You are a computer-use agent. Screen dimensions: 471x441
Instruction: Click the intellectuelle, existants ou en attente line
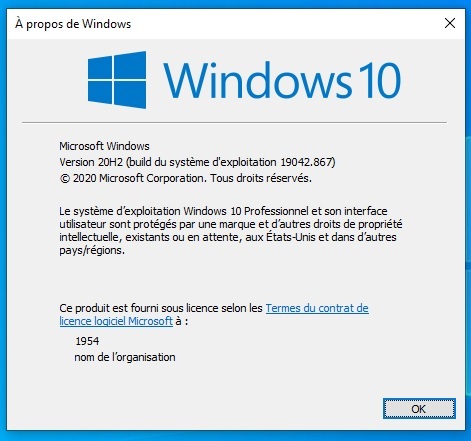point(228,237)
